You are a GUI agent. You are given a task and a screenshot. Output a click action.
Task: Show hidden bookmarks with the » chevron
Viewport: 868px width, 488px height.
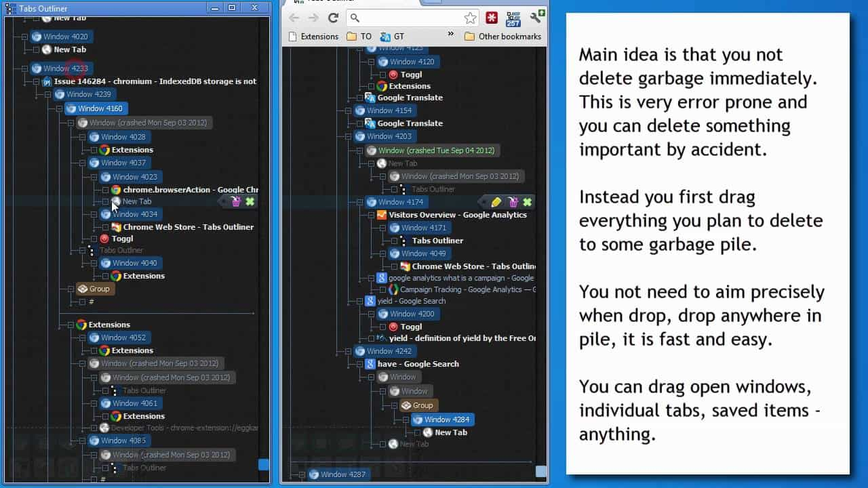[x=451, y=35]
